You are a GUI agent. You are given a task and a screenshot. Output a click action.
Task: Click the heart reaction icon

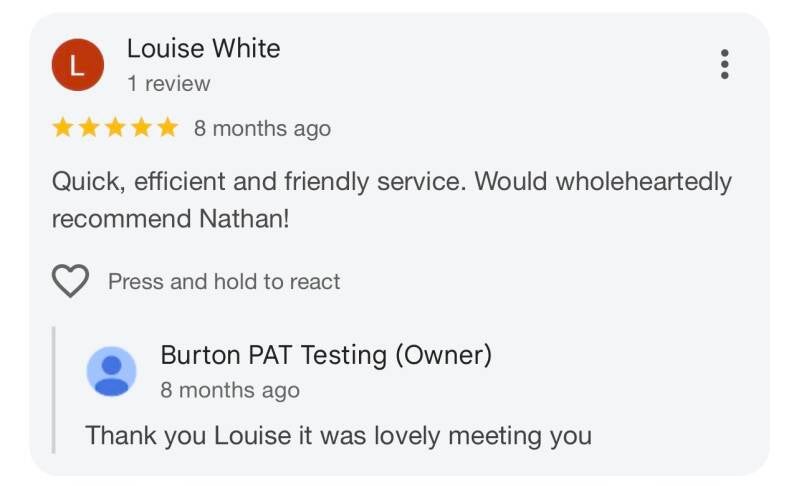(70, 282)
